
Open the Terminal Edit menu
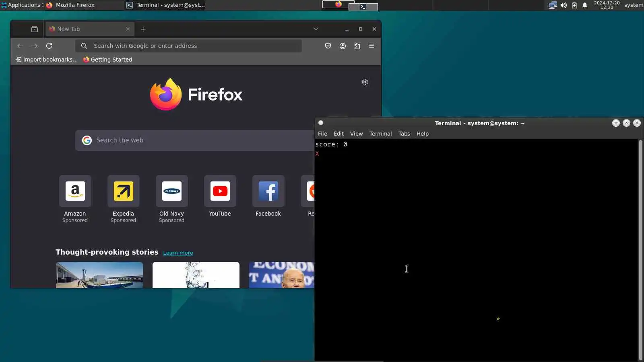[339, 134]
